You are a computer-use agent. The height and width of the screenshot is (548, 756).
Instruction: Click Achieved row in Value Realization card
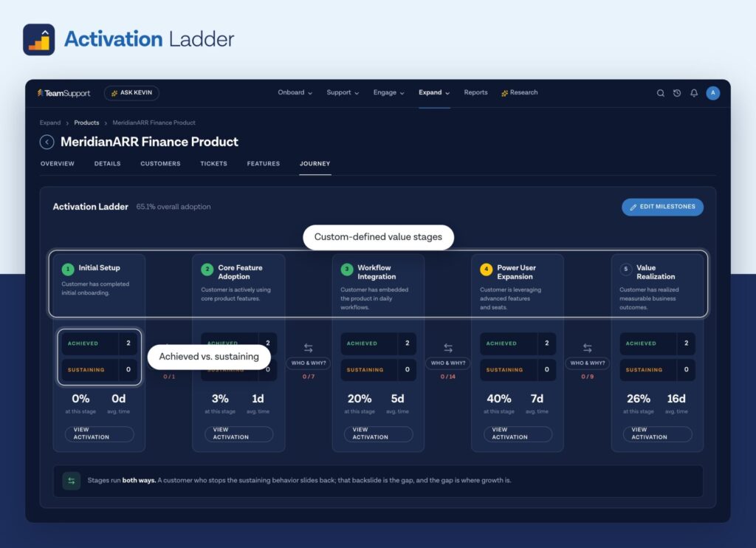tap(658, 343)
